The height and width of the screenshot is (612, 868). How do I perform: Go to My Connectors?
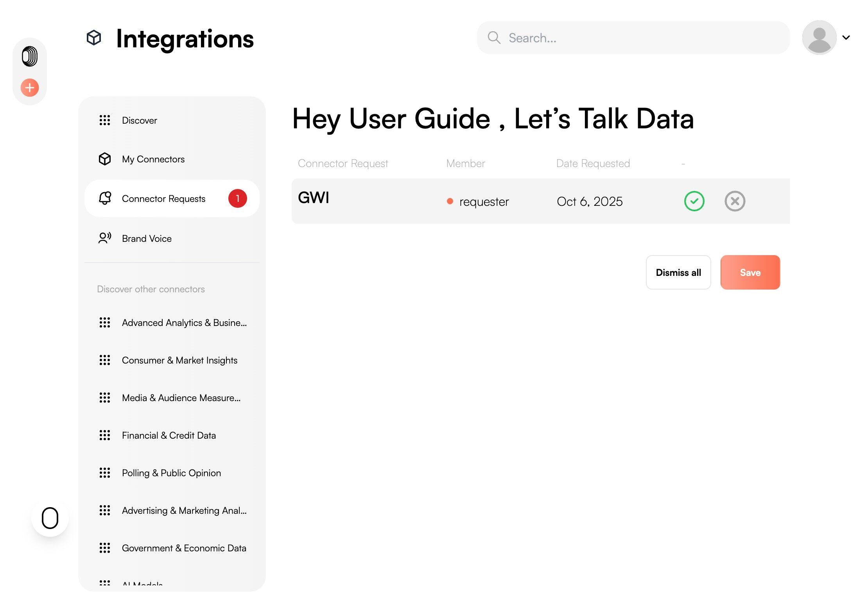(x=153, y=159)
